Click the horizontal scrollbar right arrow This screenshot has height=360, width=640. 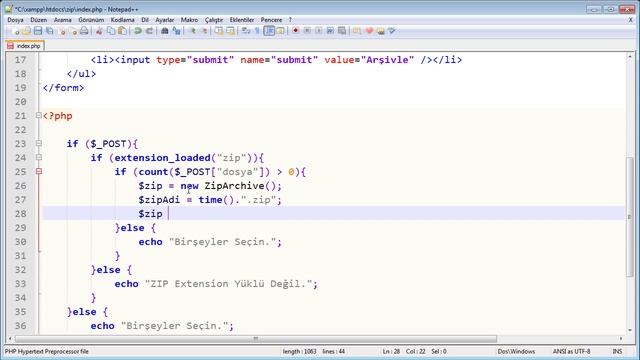(x=621, y=339)
